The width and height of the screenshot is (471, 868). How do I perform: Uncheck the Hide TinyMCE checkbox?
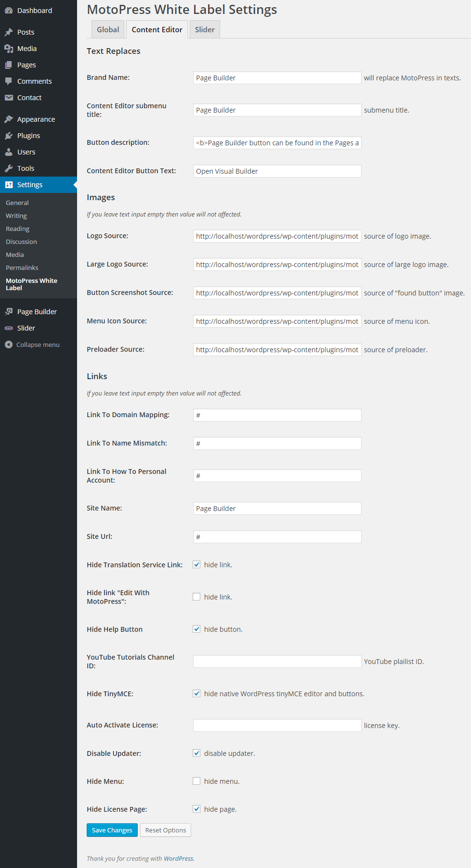pos(196,694)
